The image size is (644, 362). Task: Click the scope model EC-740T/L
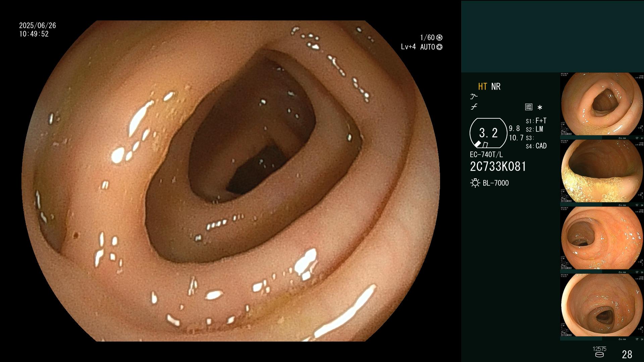point(486,155)
